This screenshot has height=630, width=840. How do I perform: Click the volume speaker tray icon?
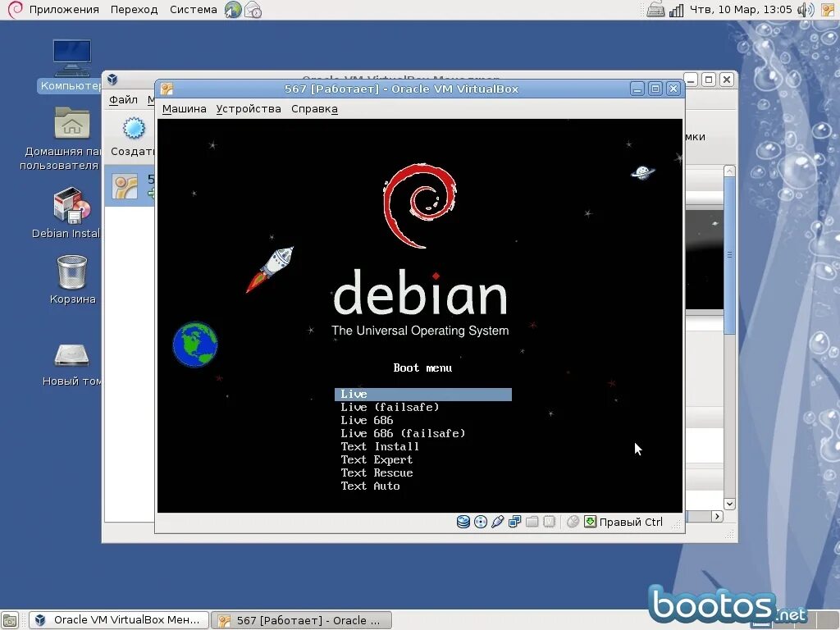806,10
